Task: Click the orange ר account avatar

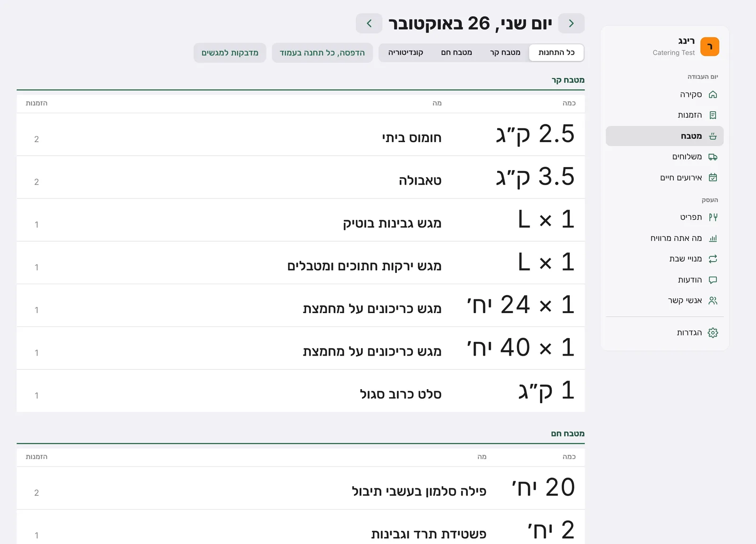Action: [x=710, y=47]
